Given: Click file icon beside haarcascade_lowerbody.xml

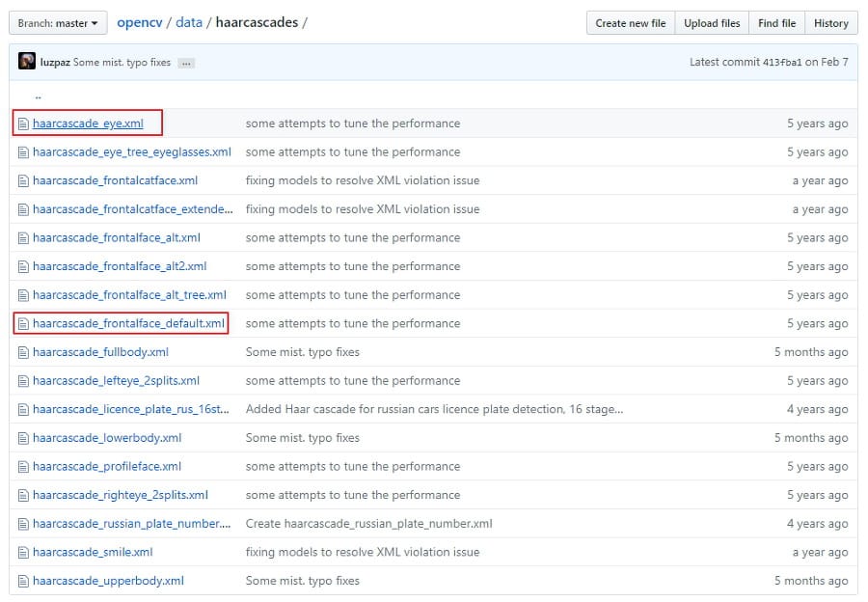Looking at the screenshot, I should point(23,439).
